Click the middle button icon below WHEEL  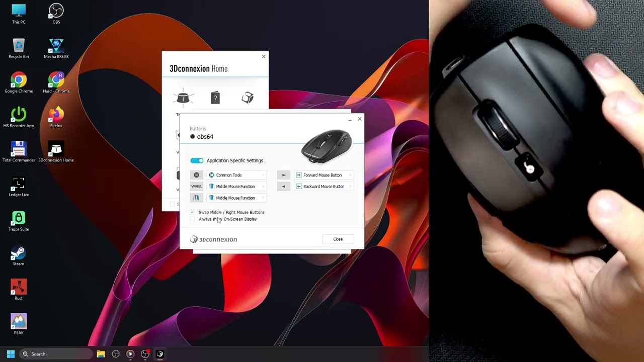[196, 198]
